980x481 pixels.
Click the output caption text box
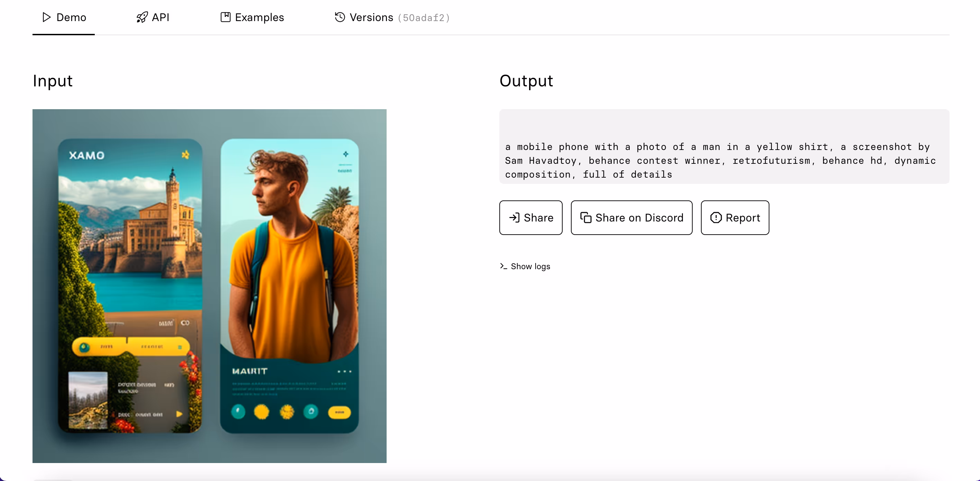pyautogui.click(x=724, y=147)
